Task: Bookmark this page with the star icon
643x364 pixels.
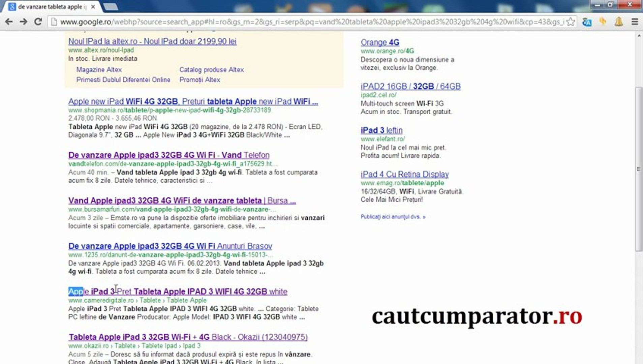Action: coord(571,22)
